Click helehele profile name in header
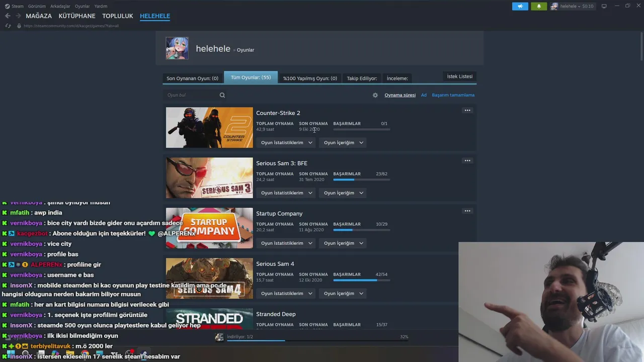Image resolution: width=644 pixels, height=362 pixels. click(x=213, y=49)
